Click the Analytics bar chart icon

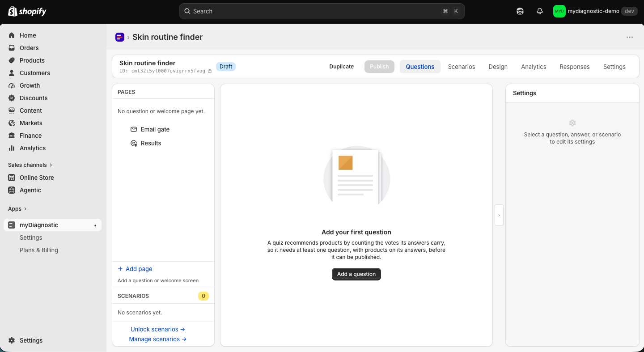tap(12, 148)
